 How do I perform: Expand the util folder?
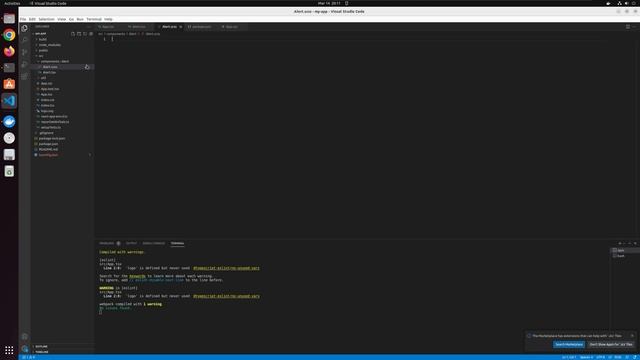[43, 78]
